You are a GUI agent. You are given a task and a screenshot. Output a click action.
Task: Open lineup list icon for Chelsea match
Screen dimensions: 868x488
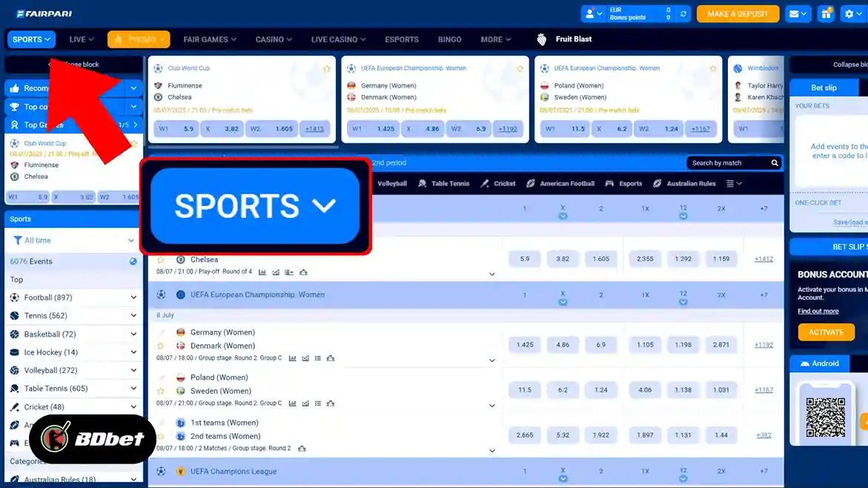(x=289, y=272)
